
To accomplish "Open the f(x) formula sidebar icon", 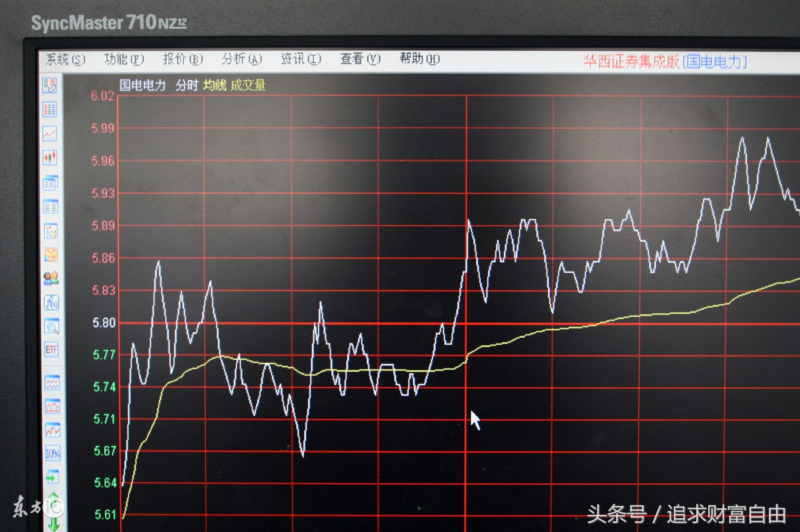I will (x=51, y=303).
